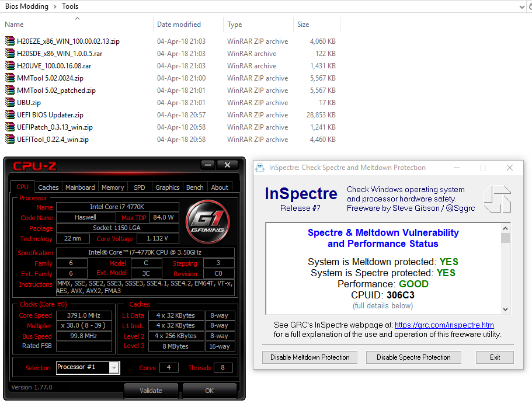Click the CPUID value 306C3 in InSpectre
Image resolution: width=532 pixels, height=407 pixels.
click(401, 295)
